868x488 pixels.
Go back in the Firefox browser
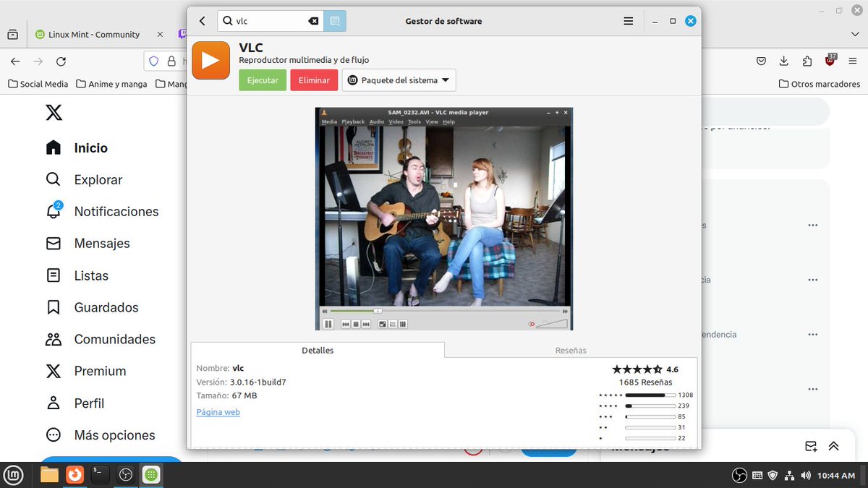point(15,61)
